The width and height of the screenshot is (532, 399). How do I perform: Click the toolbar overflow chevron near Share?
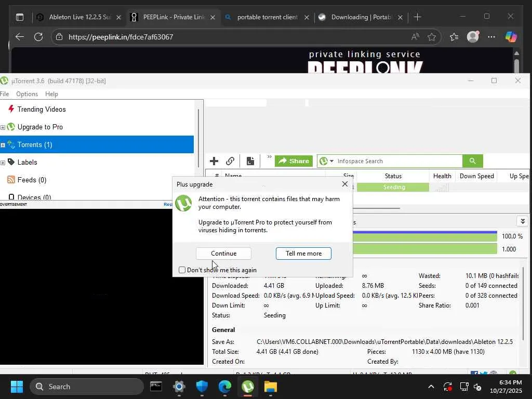(270, 157)
